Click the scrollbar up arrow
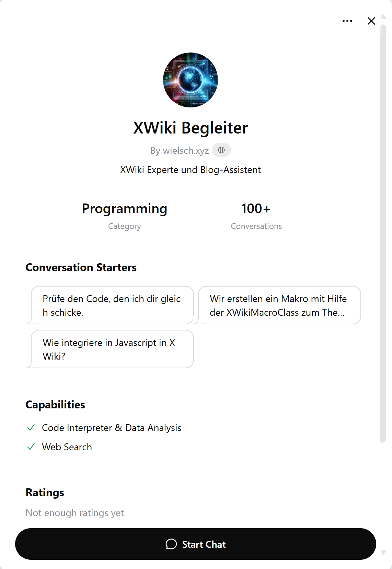The height and width of the screenshot is (569, 392). click(x=383, y=16)
